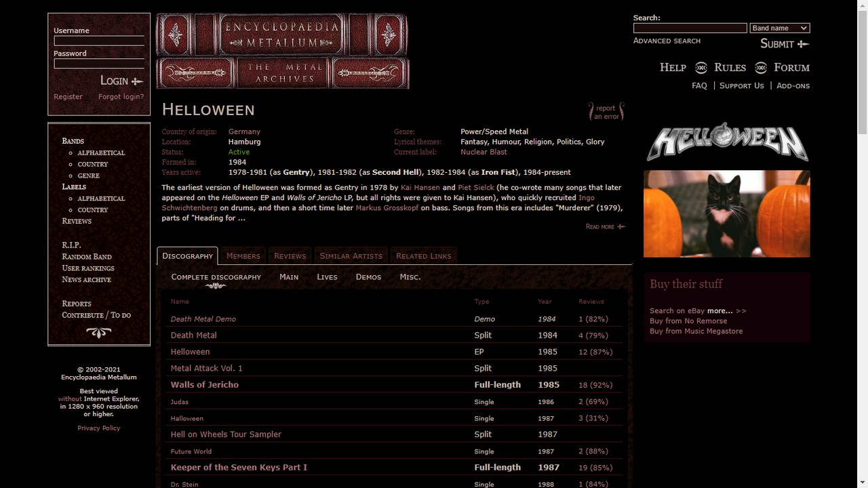Open User Rankings
Viewport: 868px width, 488px height.
pyautogui.click(x=88, y=268)
